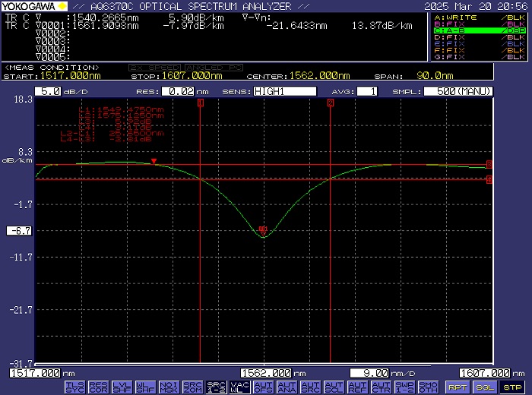Select trace C:A-B in trace list
Image resolution: width=532 pixels, height=395 pixels.
(479, 30)
